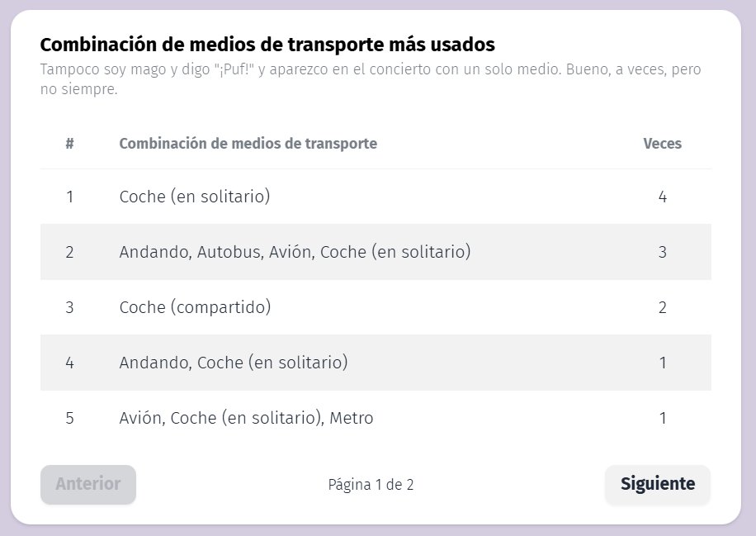Click the Veces value 3 in second row
Screen dimensions: 756x536
point(662,252)
